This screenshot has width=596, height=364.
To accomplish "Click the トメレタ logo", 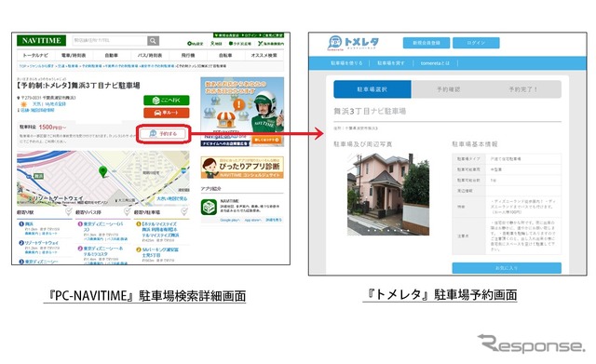I will coord(354,43).
